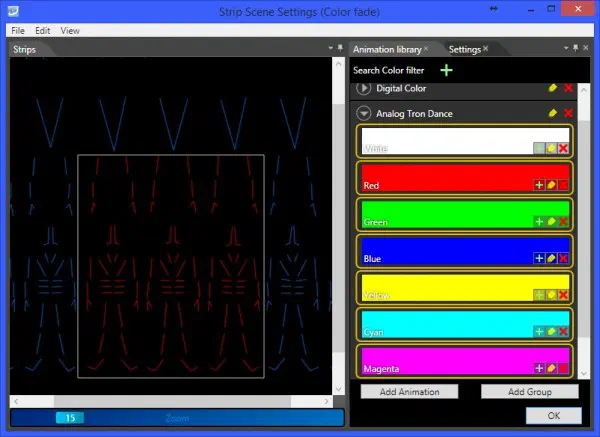
Task: Add the Yellow animation with plus icon
Action: (539, 295)
